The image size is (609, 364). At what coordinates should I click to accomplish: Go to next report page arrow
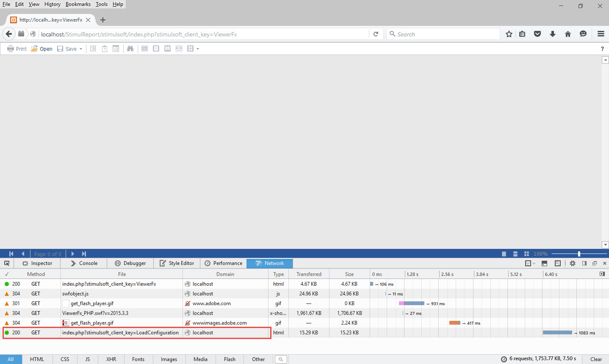[x=73, y=254]
